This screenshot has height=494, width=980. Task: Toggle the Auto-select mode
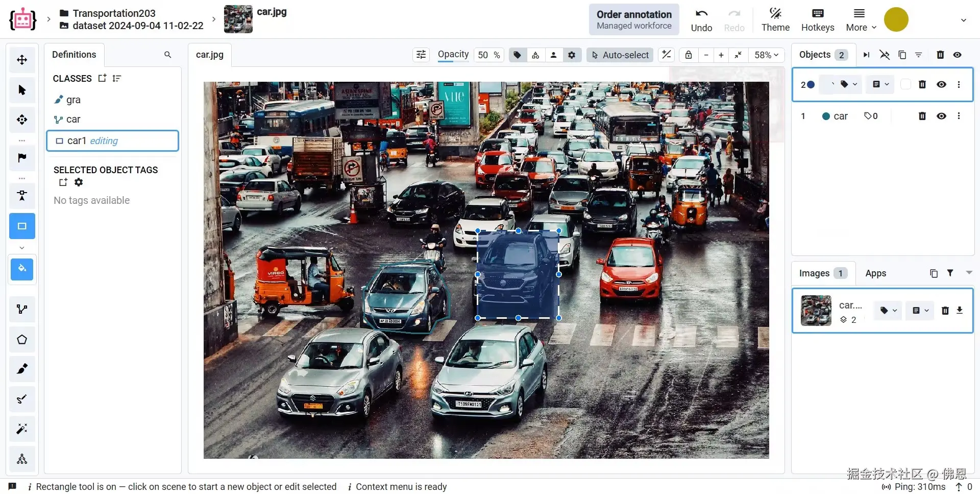[x=620, y=55]
